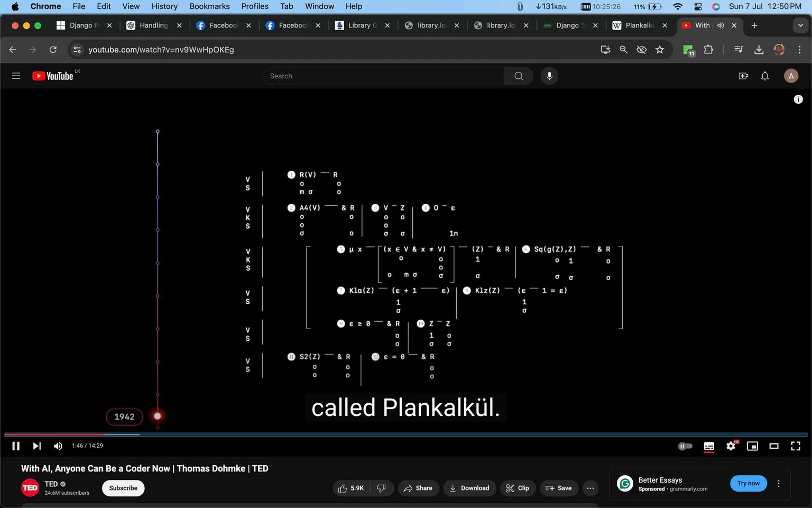The width and height of the screenshot is (812, 508).
Task: Mute the playing YouTube tab audio
Action: click(x=721, y=25)
